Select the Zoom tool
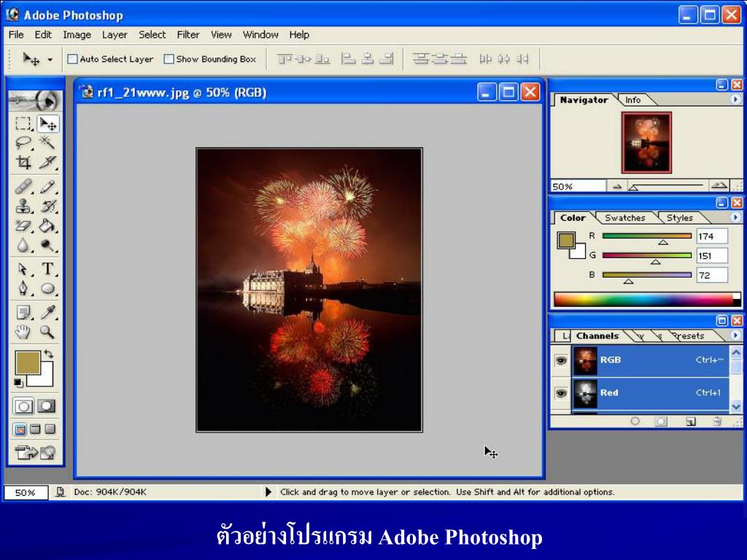Viewport: 747px width, 560px height. pos(47,332)
